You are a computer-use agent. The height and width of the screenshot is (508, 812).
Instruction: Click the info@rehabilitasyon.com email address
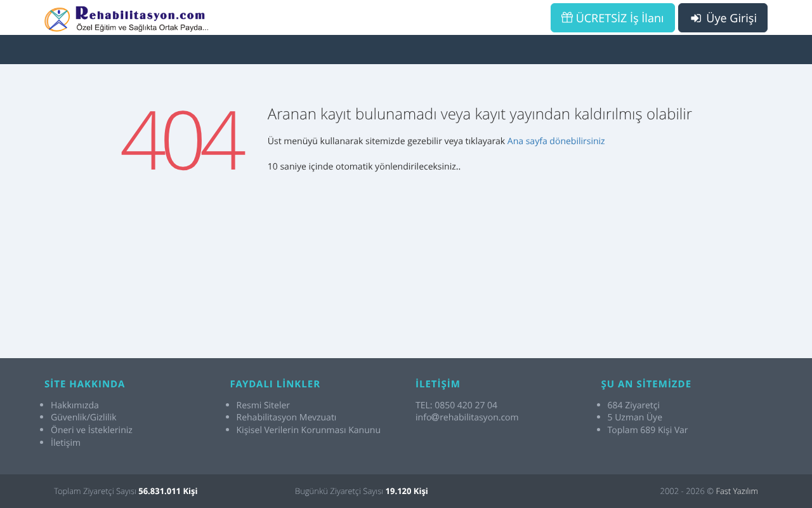tap(467, 417)
